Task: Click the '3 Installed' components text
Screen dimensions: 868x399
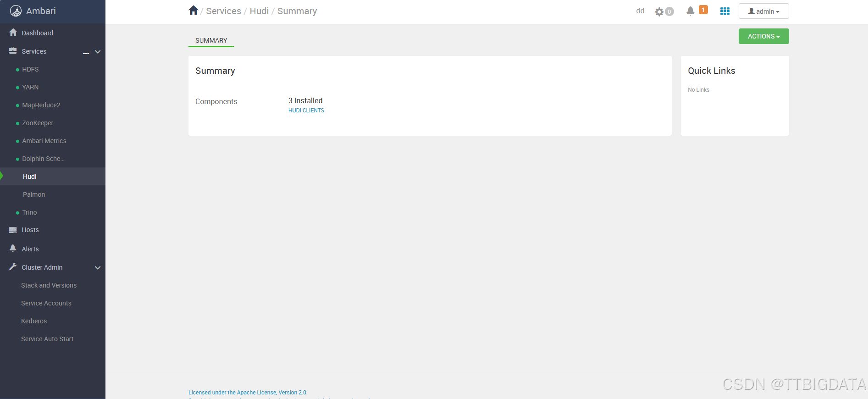Action: (x=305, y=100)
